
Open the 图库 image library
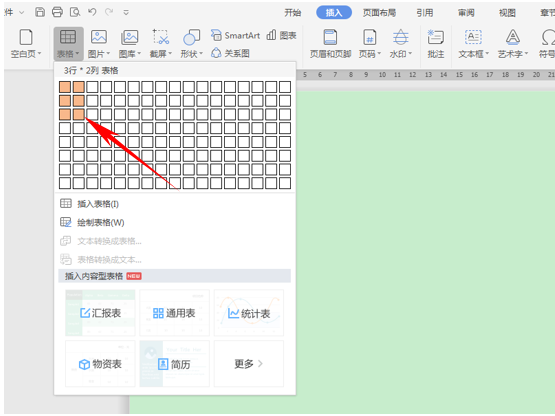pyautogui.click(x=130, y=37)
